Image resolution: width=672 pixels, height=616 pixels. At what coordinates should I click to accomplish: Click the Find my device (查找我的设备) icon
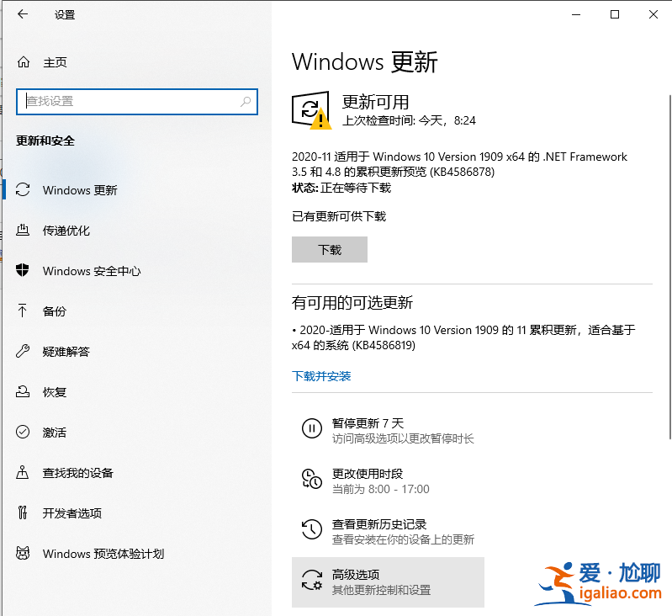[x=22, y=472]
